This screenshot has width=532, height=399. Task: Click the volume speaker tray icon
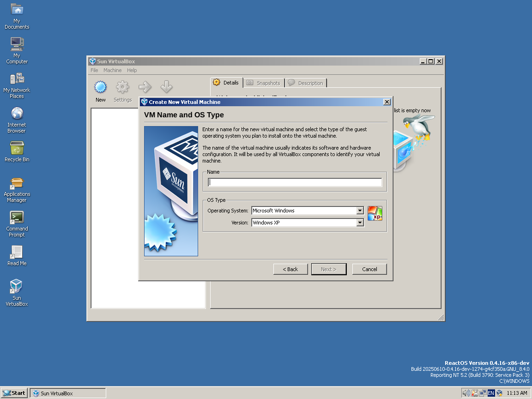tap(466, 393)
